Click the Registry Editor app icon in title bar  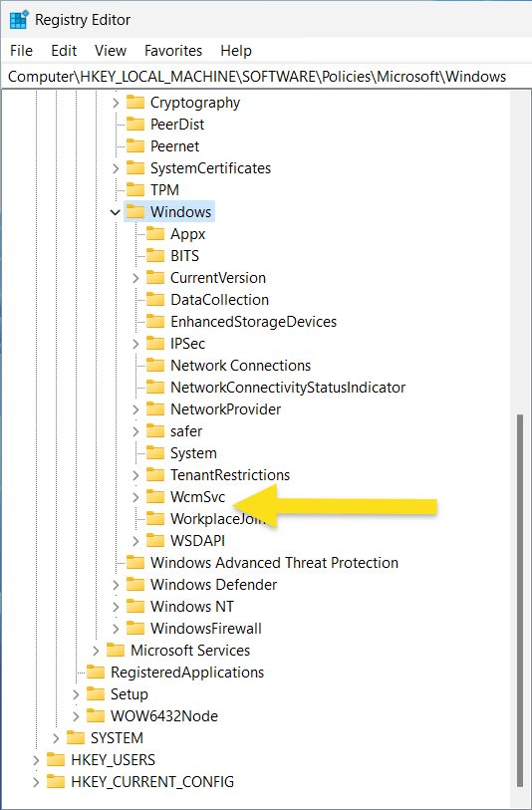point(19,20)
